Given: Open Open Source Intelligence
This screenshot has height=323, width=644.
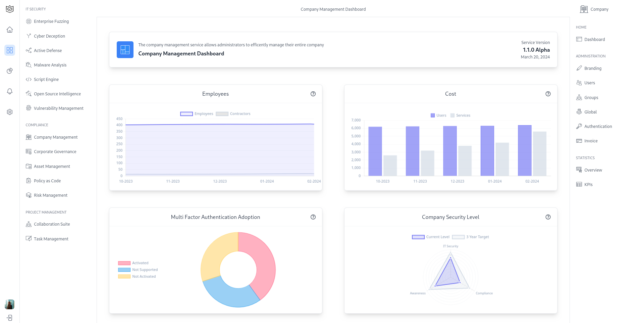Looking at the screenshot, I should [57, 94].
